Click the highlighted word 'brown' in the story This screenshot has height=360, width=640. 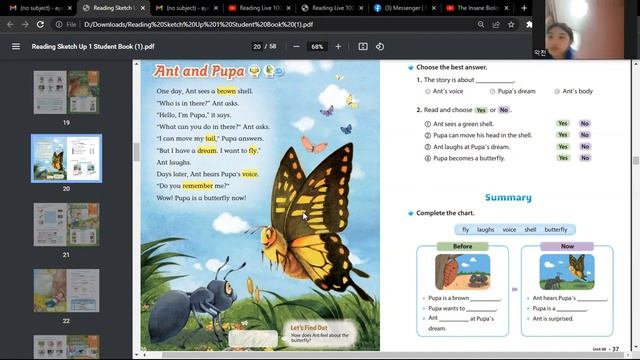click(226, 91)
